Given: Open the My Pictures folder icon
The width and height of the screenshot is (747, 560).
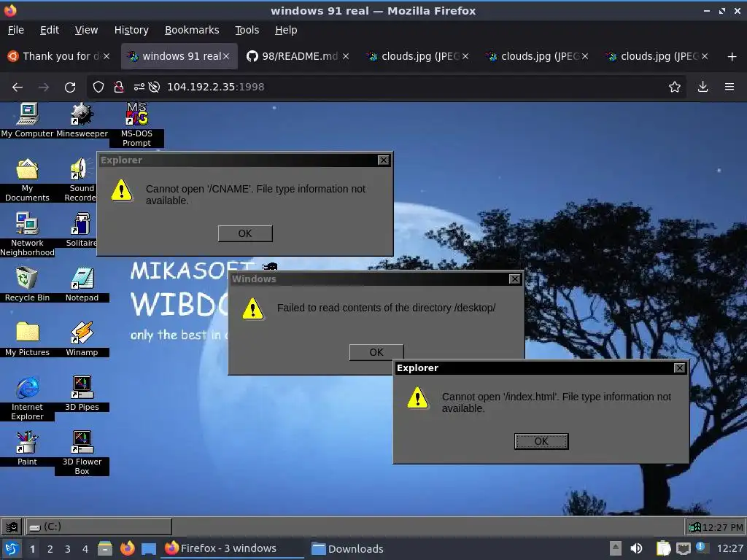Looking at the screenshot, I should click(x=27, y=338).
